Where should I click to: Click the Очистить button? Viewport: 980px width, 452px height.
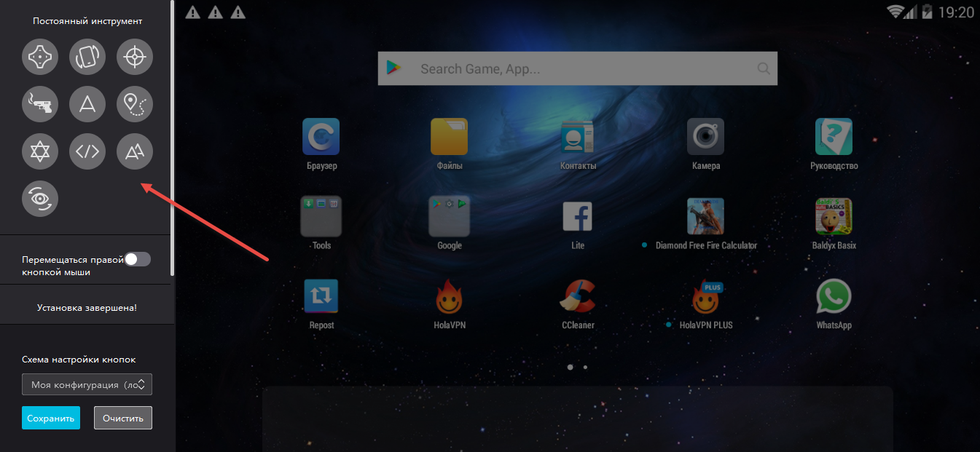(x=123, y=418)
